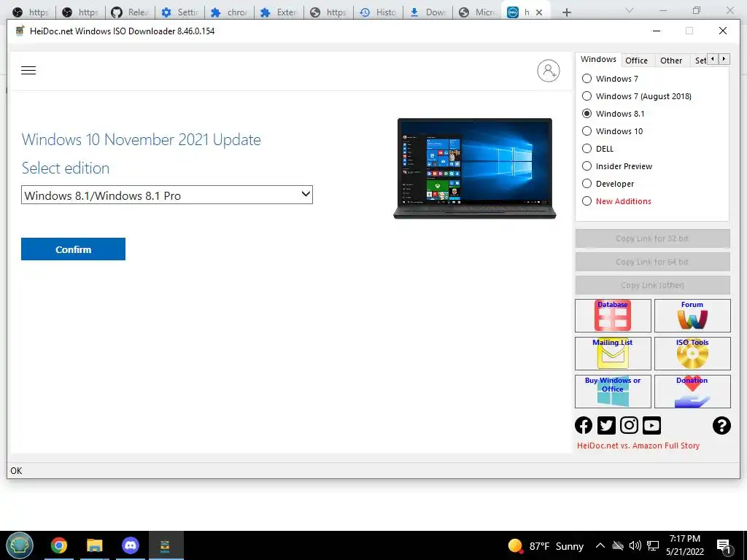747x560 pixels.
Task: Select Windows 7 (August 2018) option
Action: (x=587, y=96)
